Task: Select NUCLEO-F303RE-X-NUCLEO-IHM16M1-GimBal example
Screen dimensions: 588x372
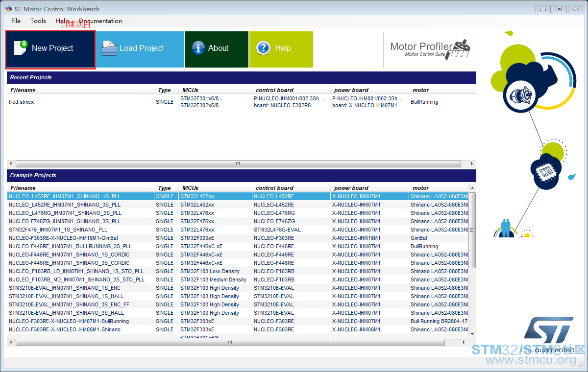Action: (x=238, y=238)
